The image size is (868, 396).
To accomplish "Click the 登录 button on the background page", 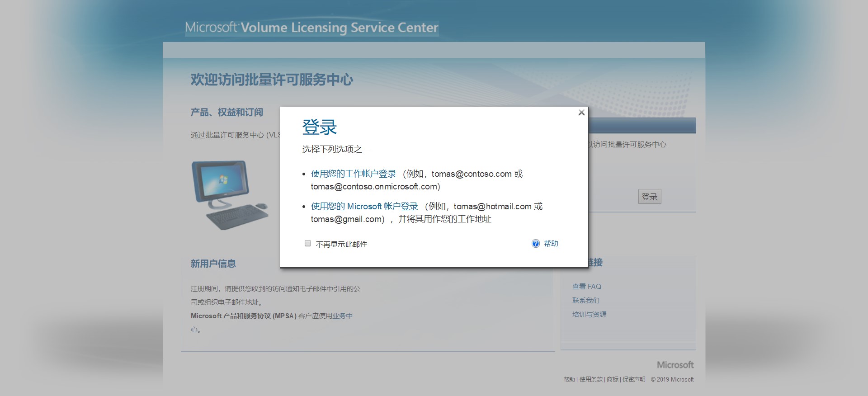I will 650,196.
